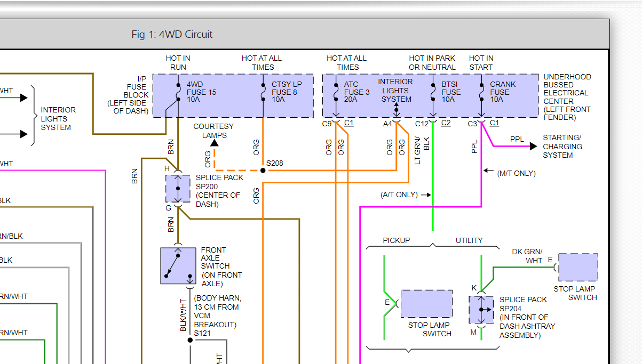Click the Splice Pack SP204 box
This screenshot has width=642, height=364.
(481, 310)
